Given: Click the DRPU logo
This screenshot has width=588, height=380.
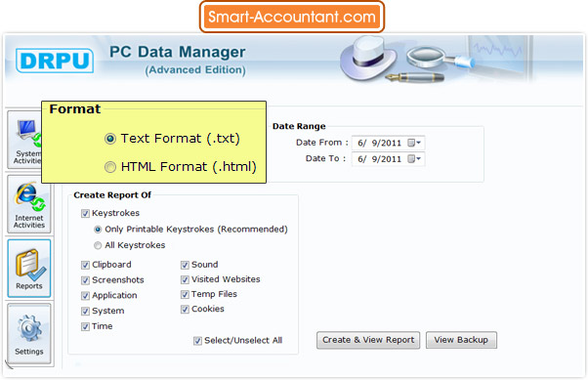Looking at the screenshot, I should (x=55, y=61).
